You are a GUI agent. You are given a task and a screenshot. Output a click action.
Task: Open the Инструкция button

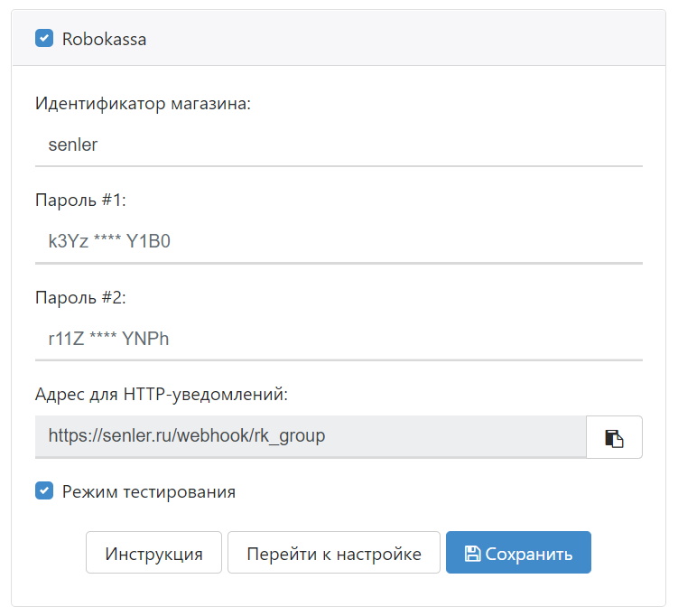(x=153, y=553)
